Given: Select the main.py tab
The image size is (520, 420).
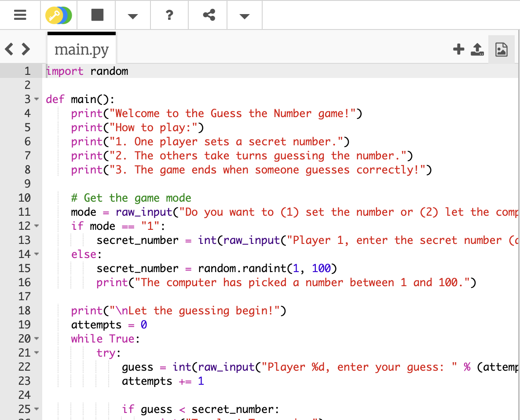Looking at the screenshot, I should coord(81,50).
